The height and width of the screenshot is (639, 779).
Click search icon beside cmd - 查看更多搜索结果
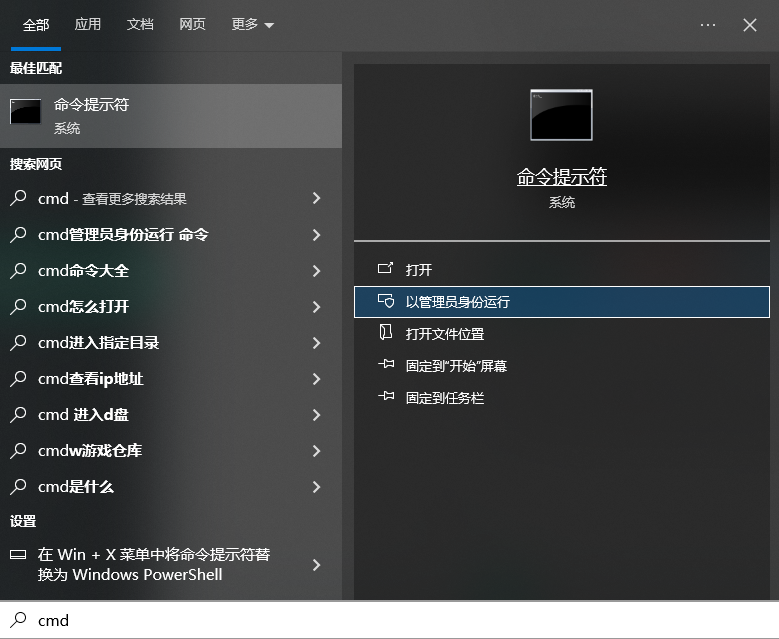click(18, 198)
